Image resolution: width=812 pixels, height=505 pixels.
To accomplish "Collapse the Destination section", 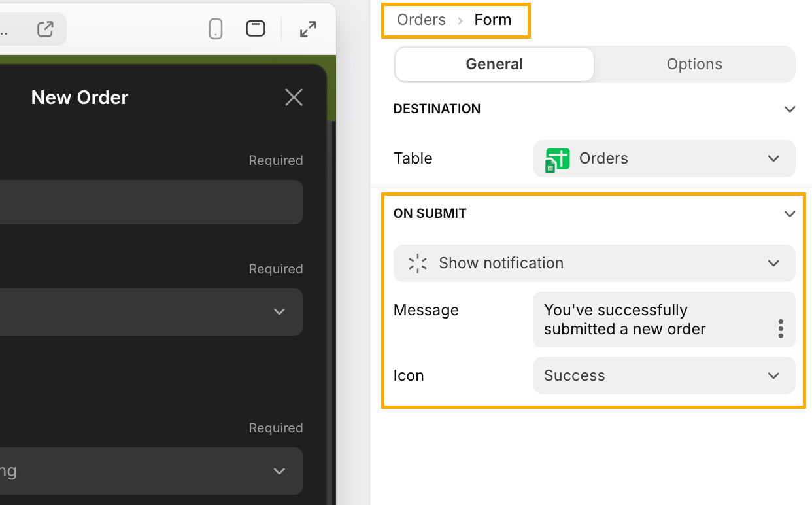I will [789, 109].
